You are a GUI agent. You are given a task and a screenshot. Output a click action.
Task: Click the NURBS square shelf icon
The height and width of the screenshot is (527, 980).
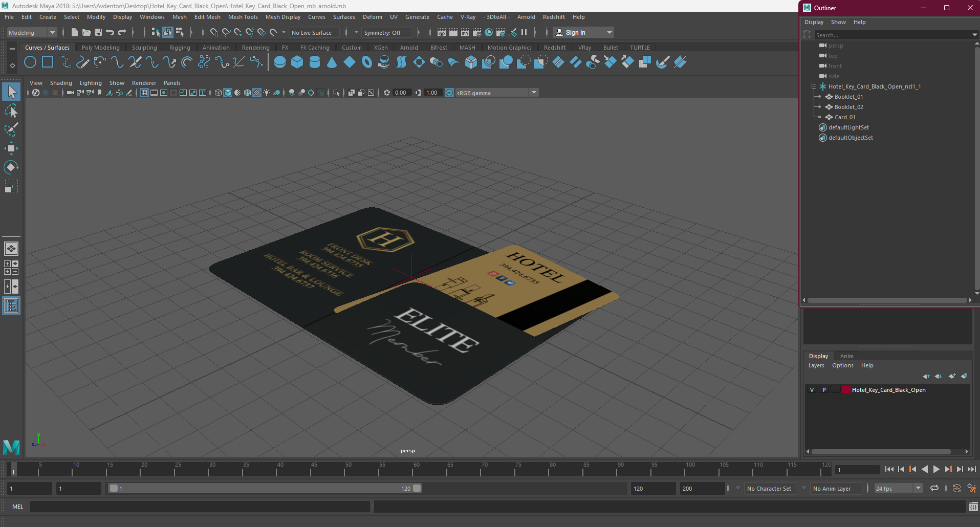[x=48, y=62]
